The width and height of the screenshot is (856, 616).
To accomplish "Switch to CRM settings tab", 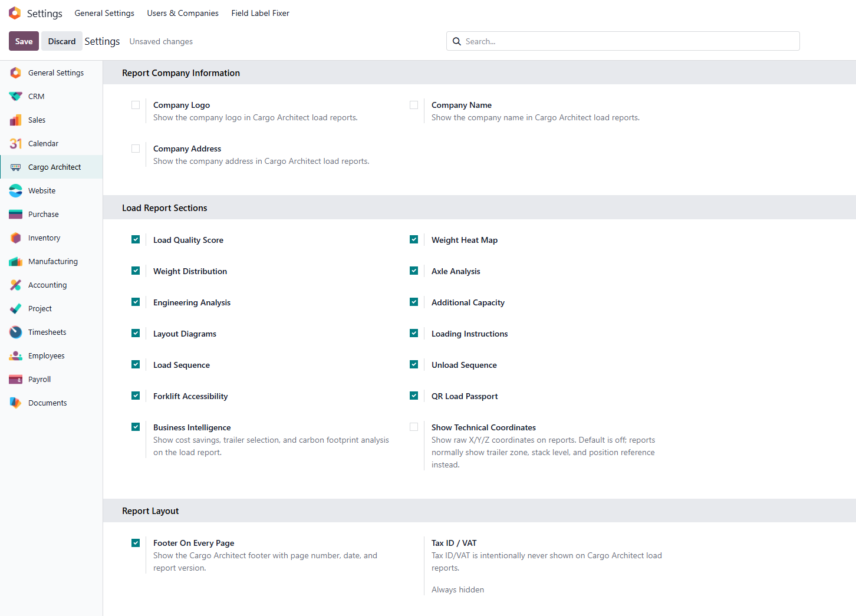I will point(51,96).
